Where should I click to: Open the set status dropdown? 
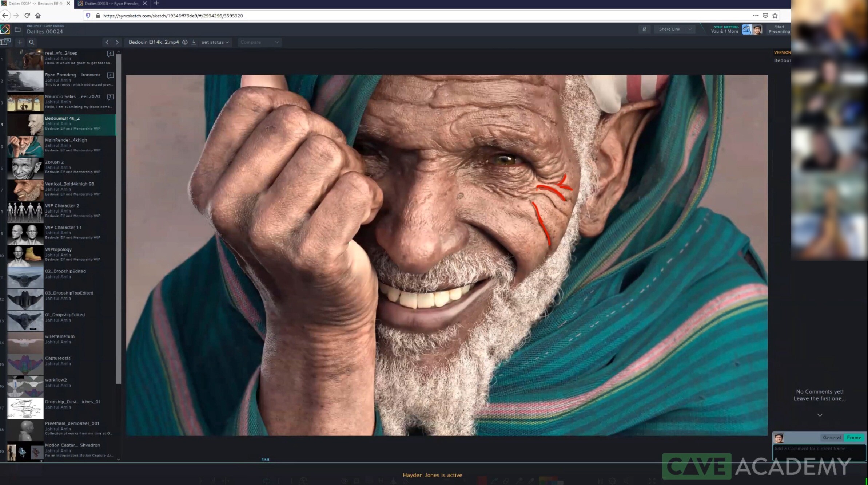point(215,42)
